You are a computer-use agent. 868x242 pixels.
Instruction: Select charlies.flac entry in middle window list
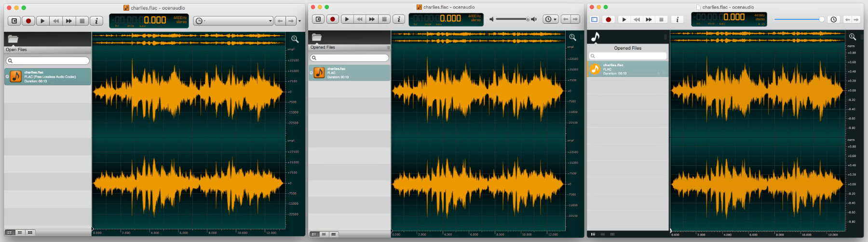tap(350, 73)
